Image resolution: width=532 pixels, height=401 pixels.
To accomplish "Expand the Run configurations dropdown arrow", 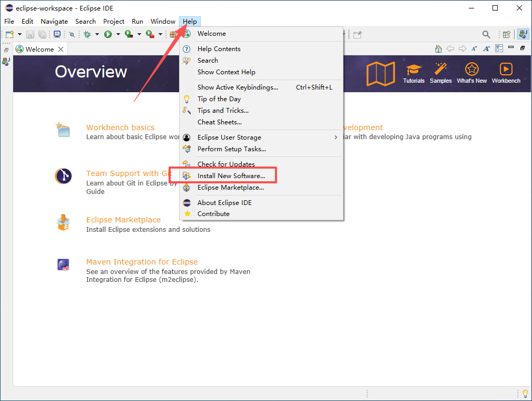I will tap(118, 34).
